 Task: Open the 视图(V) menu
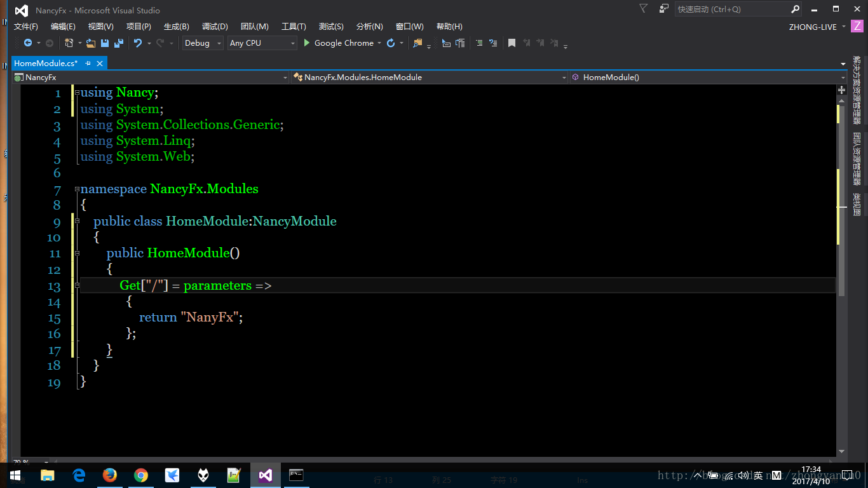click(100, 27)
